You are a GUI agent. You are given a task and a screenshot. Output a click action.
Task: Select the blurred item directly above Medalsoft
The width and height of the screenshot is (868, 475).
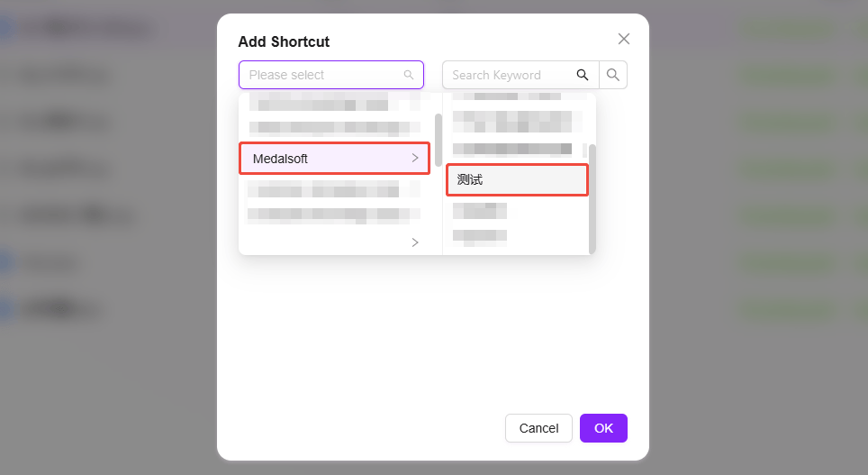334,129
